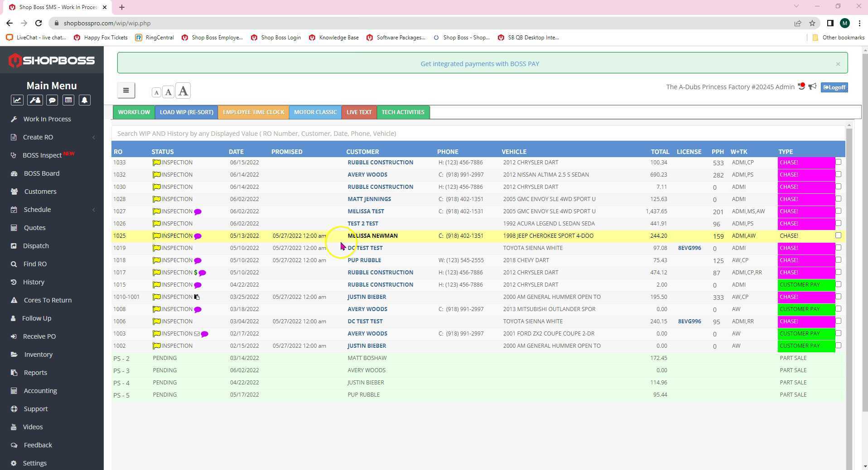
Task: Switch to the WORKFLOW tab
Action: (134, 112)
